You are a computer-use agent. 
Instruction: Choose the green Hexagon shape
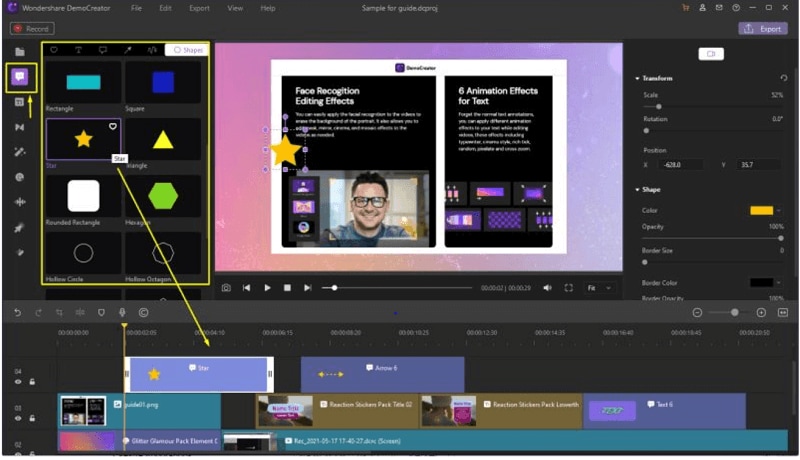(x=163, y=196)
